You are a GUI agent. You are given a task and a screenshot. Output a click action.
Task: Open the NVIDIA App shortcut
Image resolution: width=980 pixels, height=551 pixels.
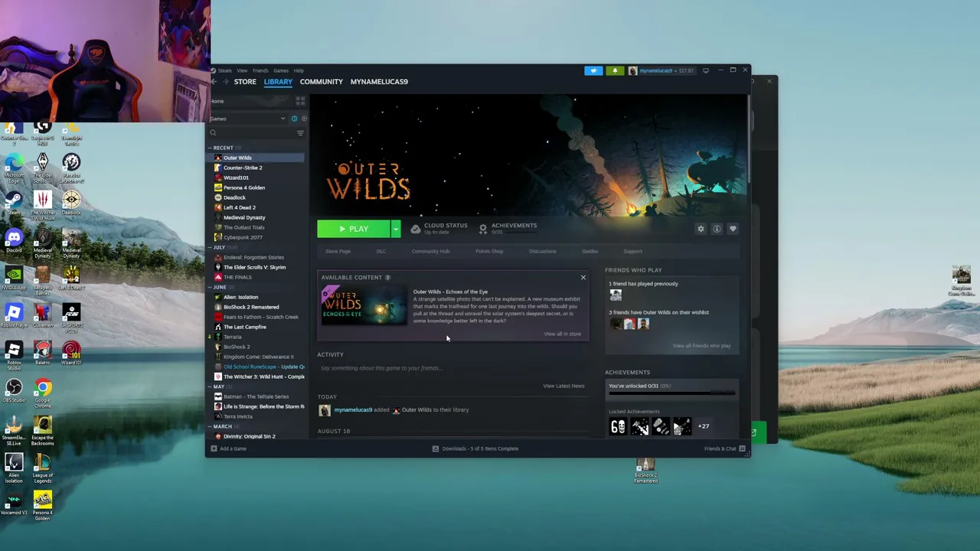[14, 277]
